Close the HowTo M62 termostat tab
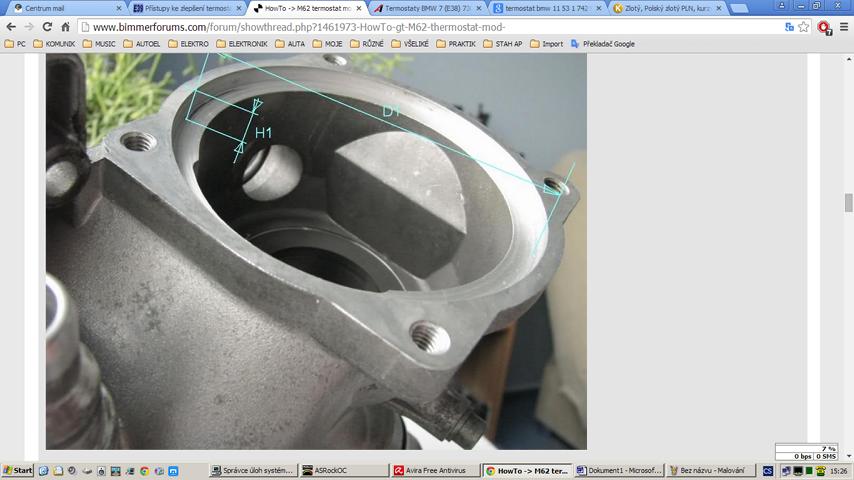 358,8
